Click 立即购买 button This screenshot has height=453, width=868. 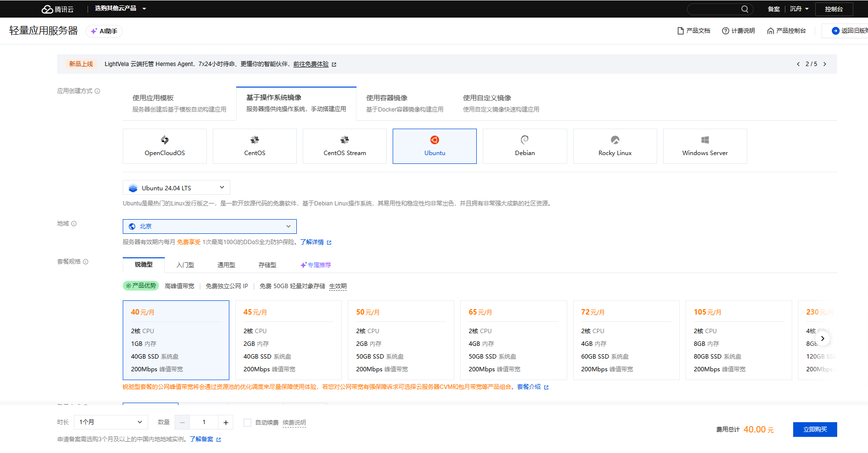pos(815,430)
